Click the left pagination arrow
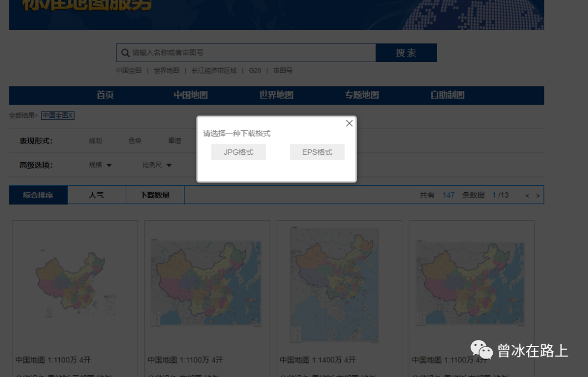The image size is (588, 377). [x=526, y=194]
